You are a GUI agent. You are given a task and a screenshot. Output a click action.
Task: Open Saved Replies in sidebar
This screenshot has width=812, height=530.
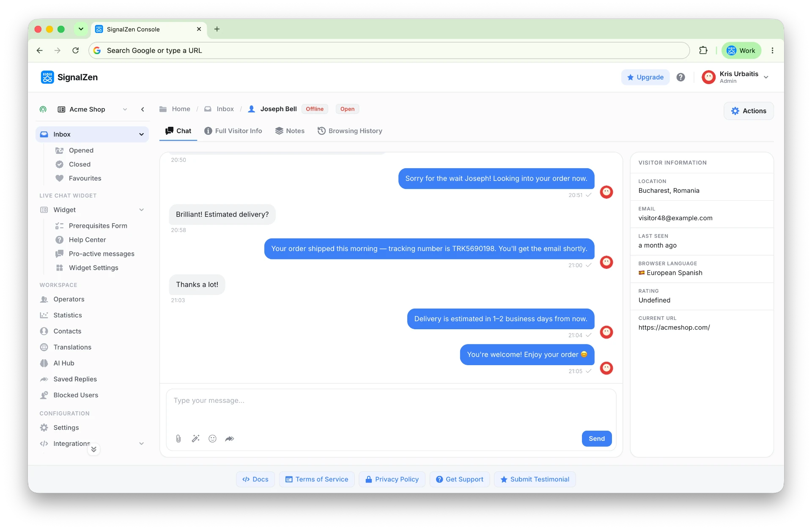[75, 379]
